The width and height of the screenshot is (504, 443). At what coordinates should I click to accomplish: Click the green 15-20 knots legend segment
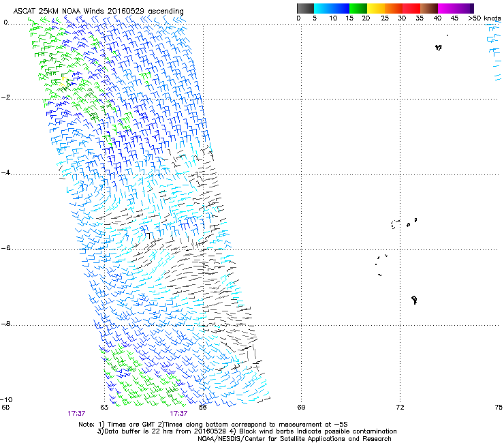pos(358,8)
